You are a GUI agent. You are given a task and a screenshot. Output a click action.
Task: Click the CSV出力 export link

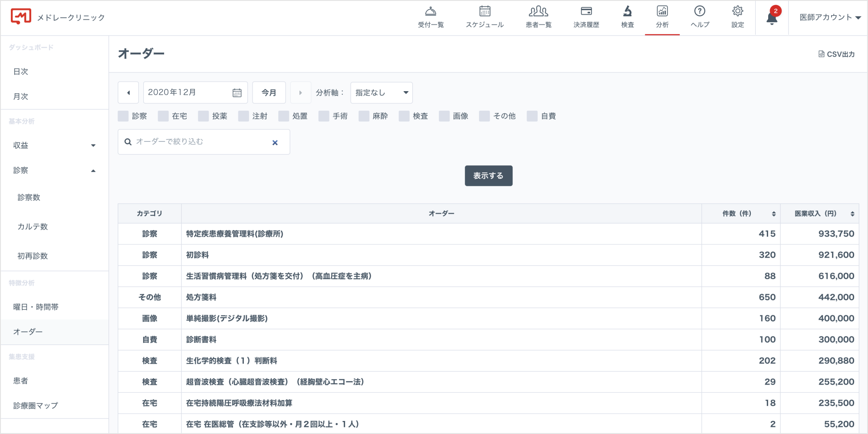coord(836,54)
